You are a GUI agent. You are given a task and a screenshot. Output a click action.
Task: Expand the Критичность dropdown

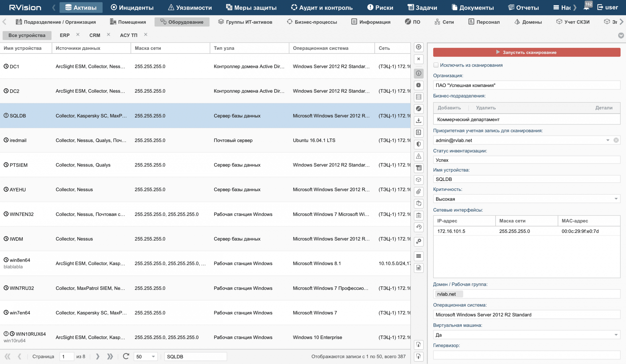616,199
